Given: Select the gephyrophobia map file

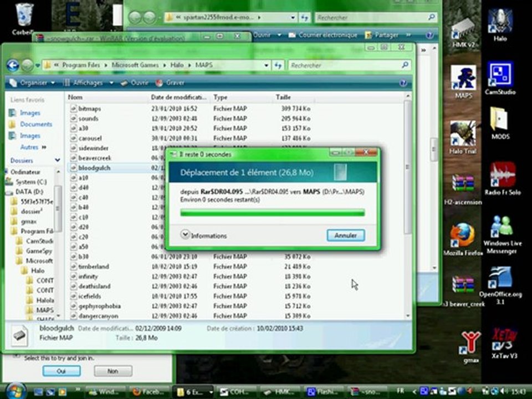Looking at the screenshot, I should point(99,306).
